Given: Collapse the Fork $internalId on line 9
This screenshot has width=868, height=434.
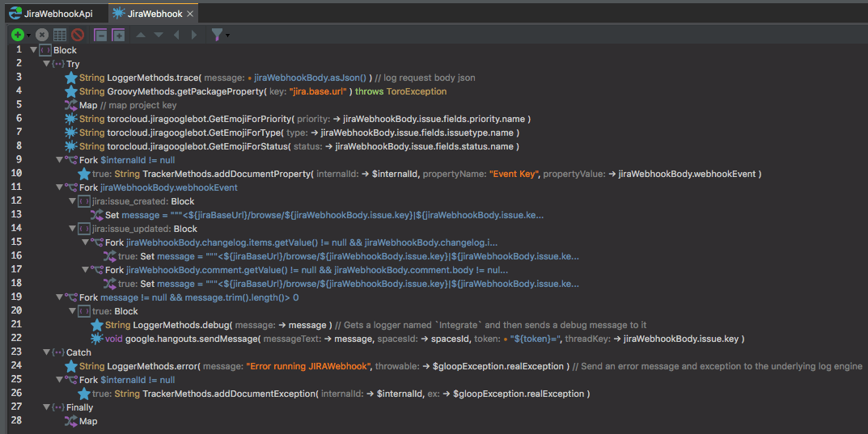Looking at the screenshot, I should [x=59, y=160].
